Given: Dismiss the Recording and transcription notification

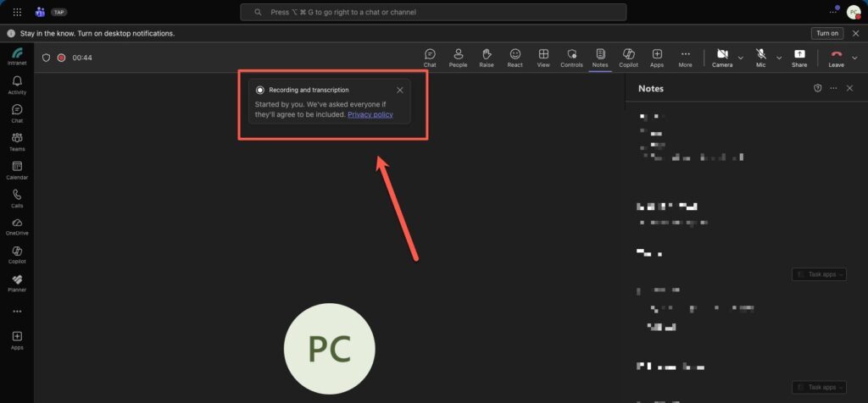Looking at the screenshot, I should (x=400, y=90).
